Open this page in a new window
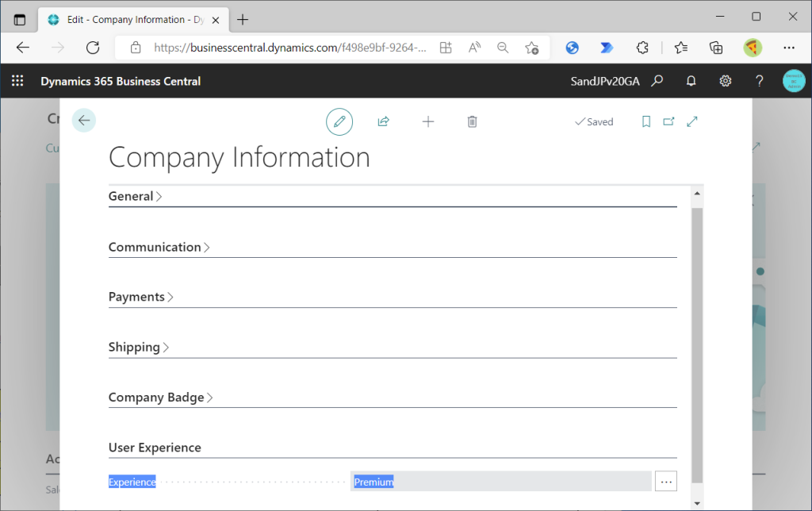This screenshot has width=812, height=511. [x=668, y=121]
